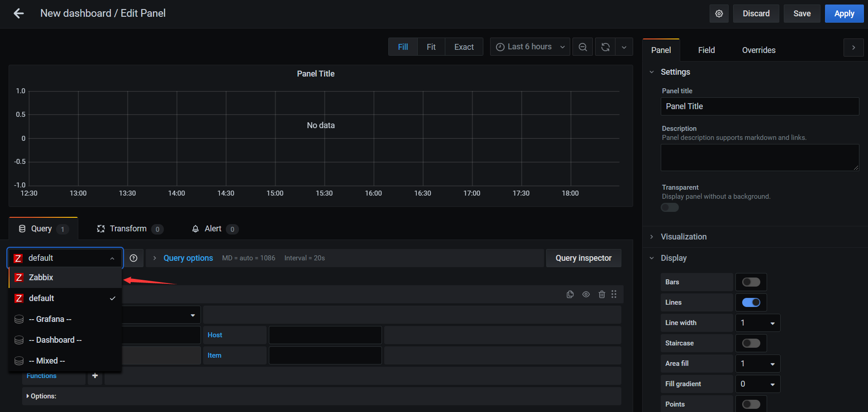Viewport: 868px width, 412px height.
Task: Open the Panel options tab
Action: [x=661, y=50]
